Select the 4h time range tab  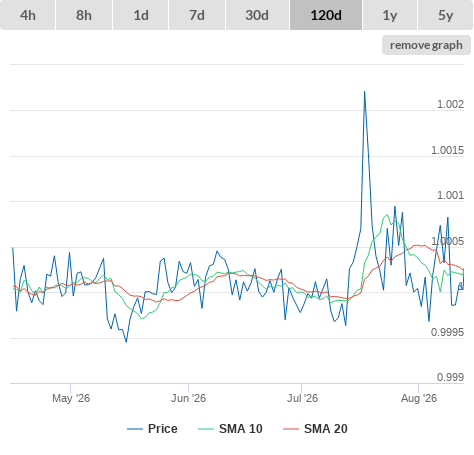click(28, 15)
